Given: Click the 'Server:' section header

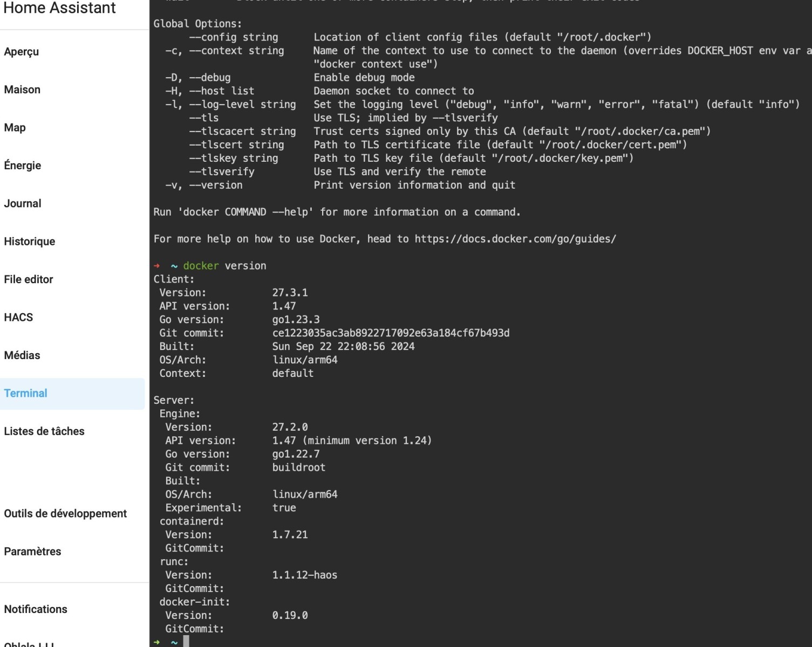Looking at the screenshot, I should pyautogui.click(x=174, y=401).
